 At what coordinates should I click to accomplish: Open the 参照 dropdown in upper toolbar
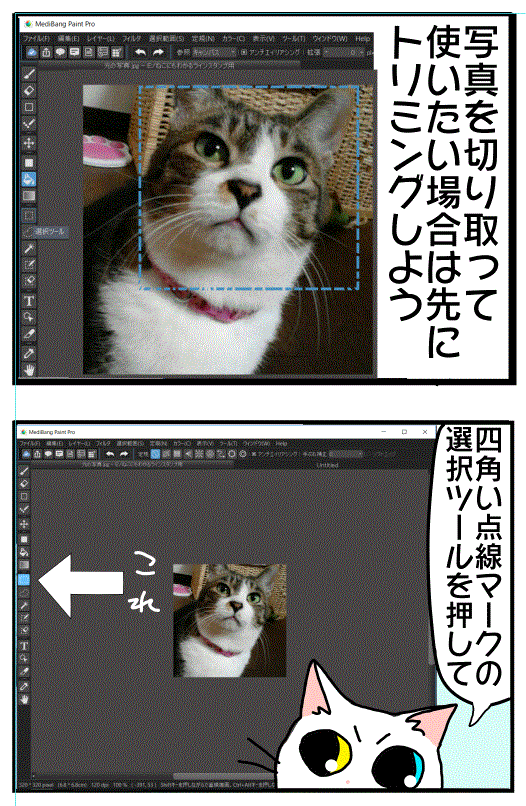213,52
